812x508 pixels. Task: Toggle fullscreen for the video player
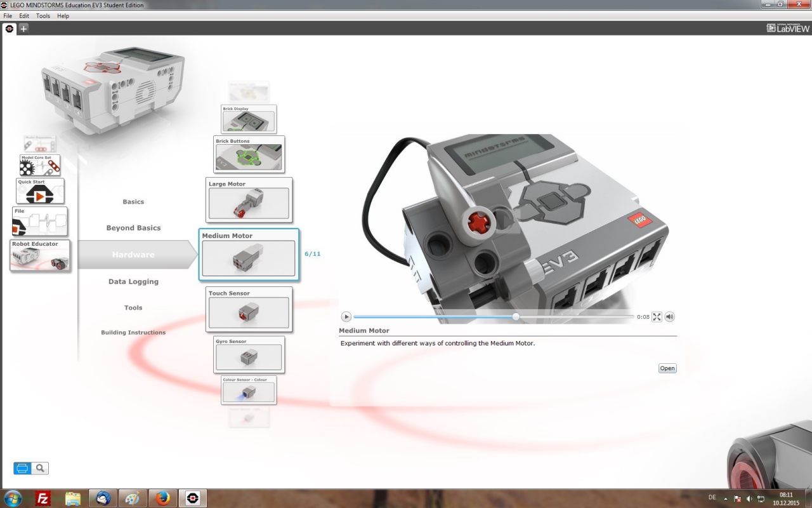coord(657,317)
